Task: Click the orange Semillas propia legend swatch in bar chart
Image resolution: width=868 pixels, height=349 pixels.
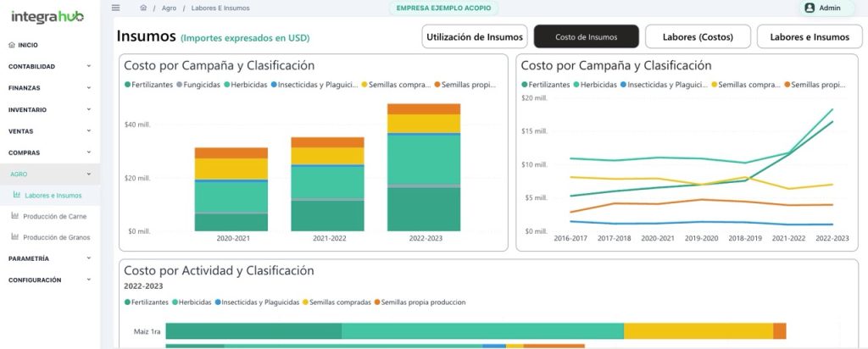Action: 437,85
